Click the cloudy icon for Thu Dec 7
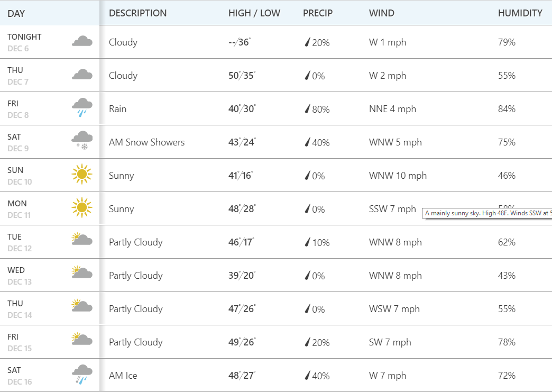The width and height of the screenshot is (552, 392). tap(82, 74)
